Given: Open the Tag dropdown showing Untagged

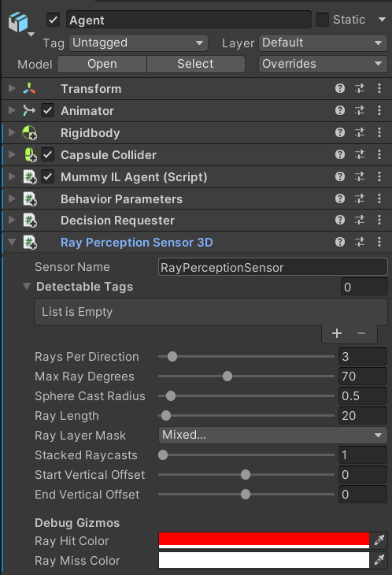Looking at the screenshot, I should click(139, 43).
